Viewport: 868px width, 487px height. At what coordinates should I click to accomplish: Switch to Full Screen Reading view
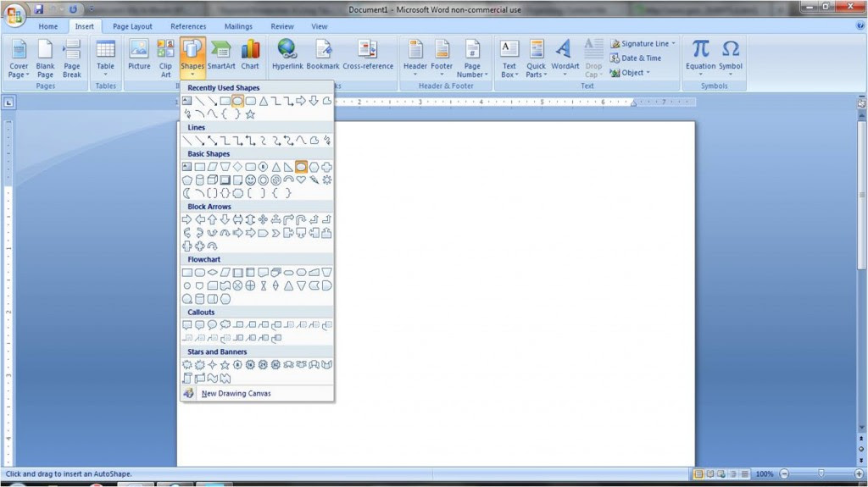(x=710, y=473)
